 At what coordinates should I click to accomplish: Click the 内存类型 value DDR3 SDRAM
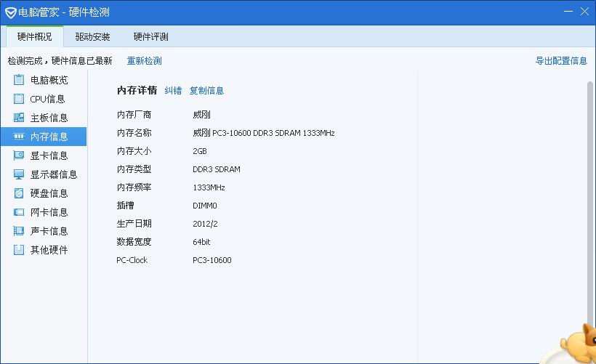(217, 169)
